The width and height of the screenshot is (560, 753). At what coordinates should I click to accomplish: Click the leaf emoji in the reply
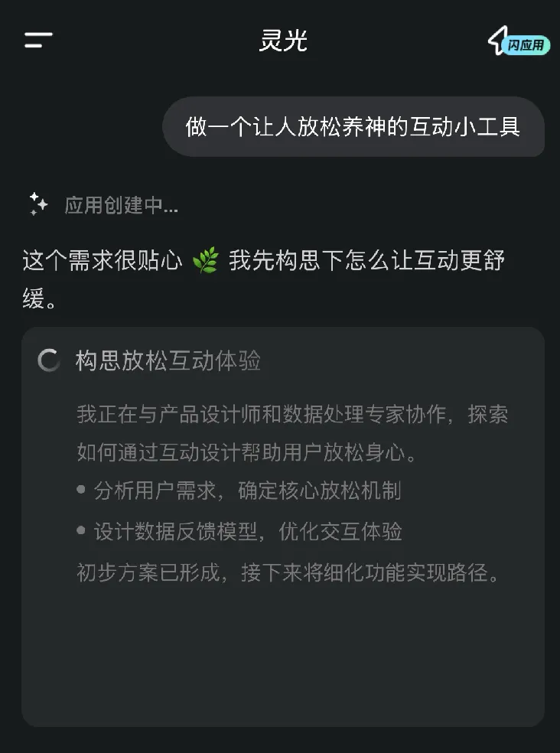[x=205, y=262]
